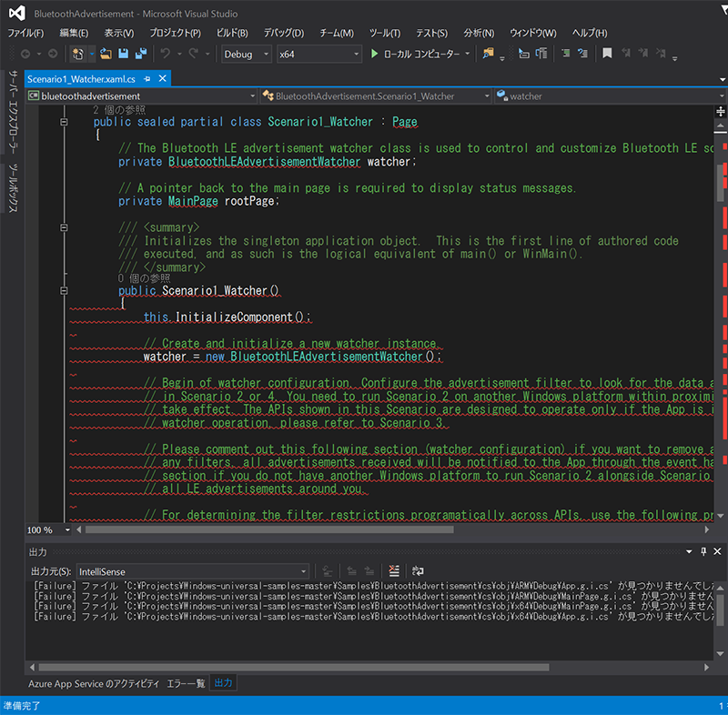Click the Save file toolbar icon

(125, 55)
